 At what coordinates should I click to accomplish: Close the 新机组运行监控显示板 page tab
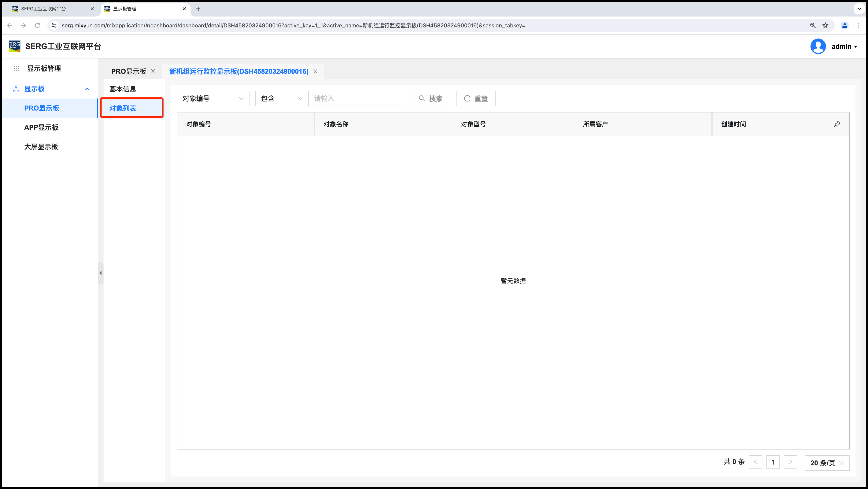tap(315, 71)
